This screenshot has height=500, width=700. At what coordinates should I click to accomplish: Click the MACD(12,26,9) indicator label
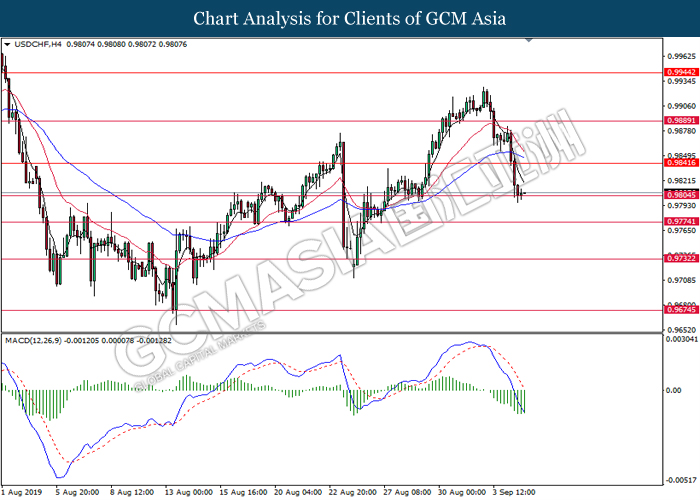[x=33, y=341]
